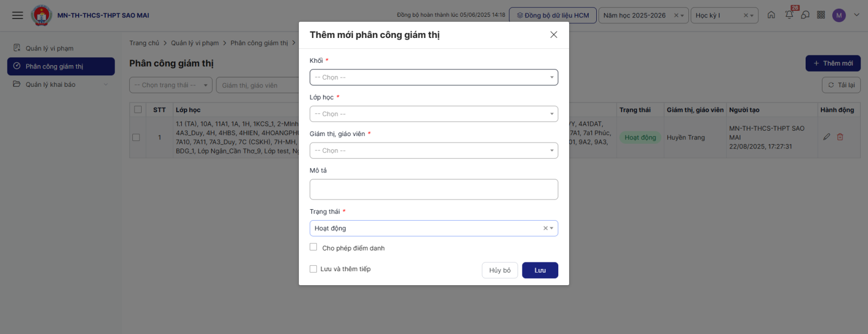Open Quản lý vi phạm sidebar menu
Image resolution: width=868 pixels, height=334 pixels.
[49, 48]
